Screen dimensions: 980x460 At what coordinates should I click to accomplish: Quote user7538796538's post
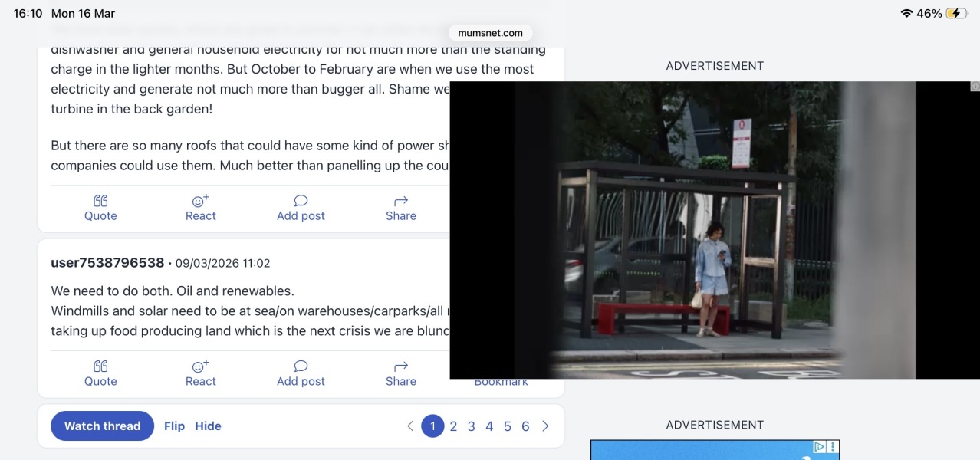coord(100,373)
